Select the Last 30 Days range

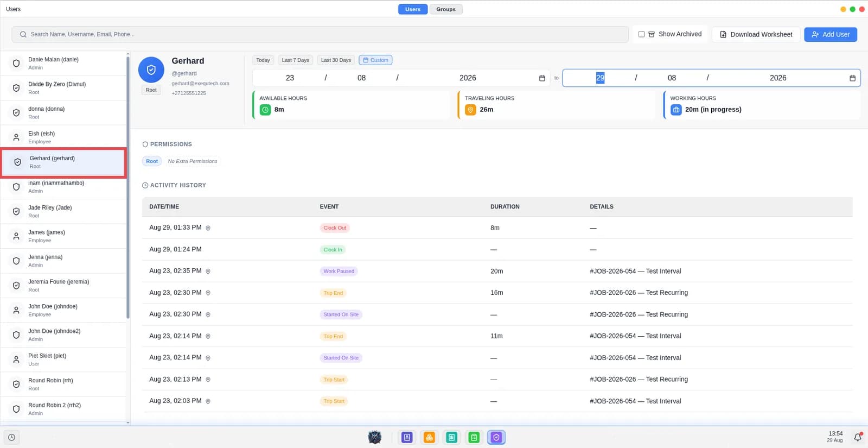(x=336, y=60)
